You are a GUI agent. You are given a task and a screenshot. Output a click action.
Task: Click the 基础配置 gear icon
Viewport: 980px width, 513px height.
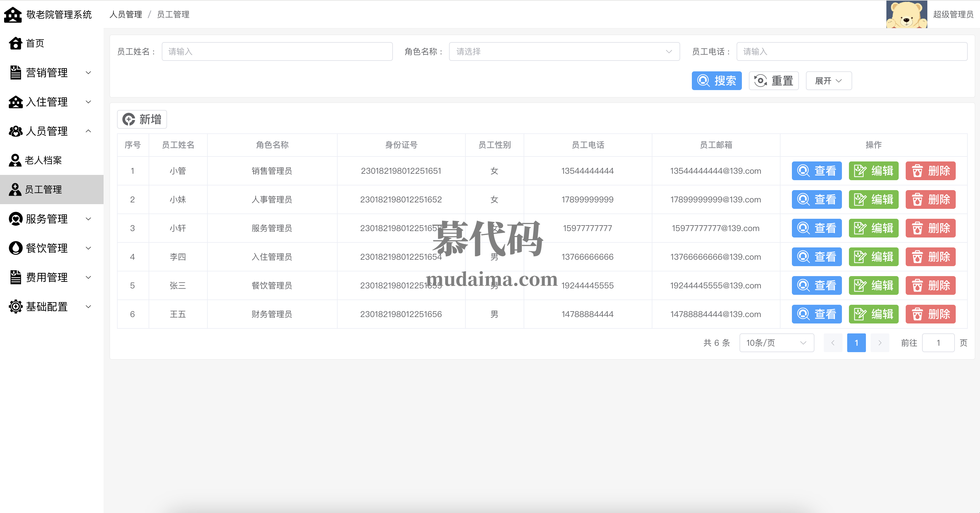click(16, 307)
